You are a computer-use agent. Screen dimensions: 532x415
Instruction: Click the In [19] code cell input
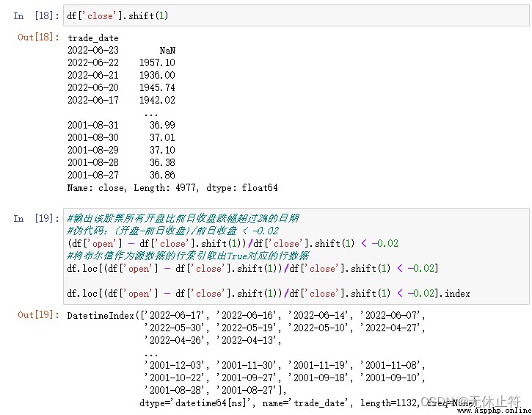(296, 256)
